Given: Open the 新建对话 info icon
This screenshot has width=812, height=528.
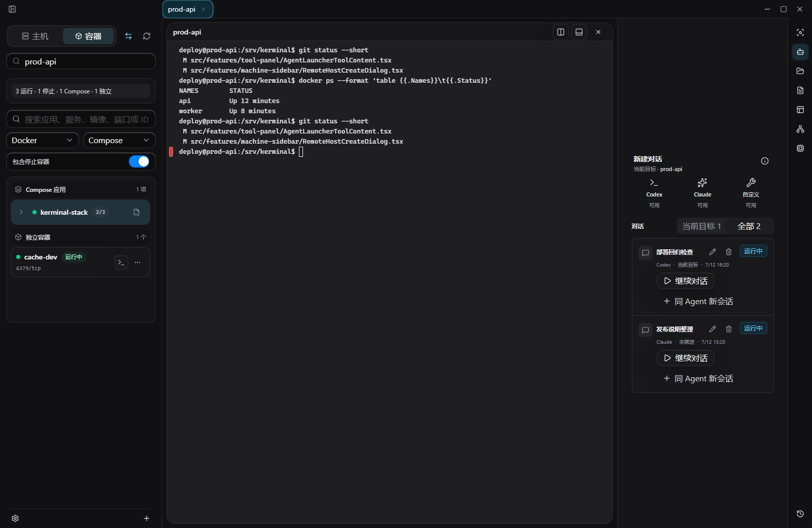Looking at the screenshot, I should [765, 161].
